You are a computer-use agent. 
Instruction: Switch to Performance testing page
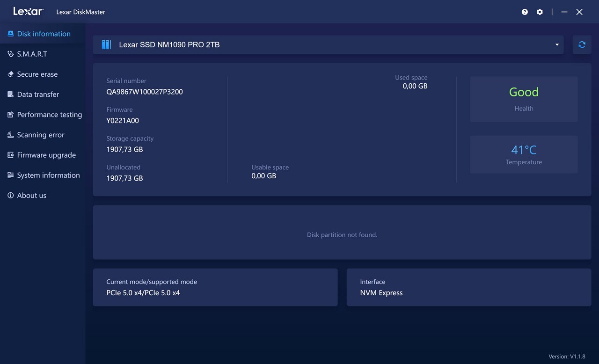[49, 115]
